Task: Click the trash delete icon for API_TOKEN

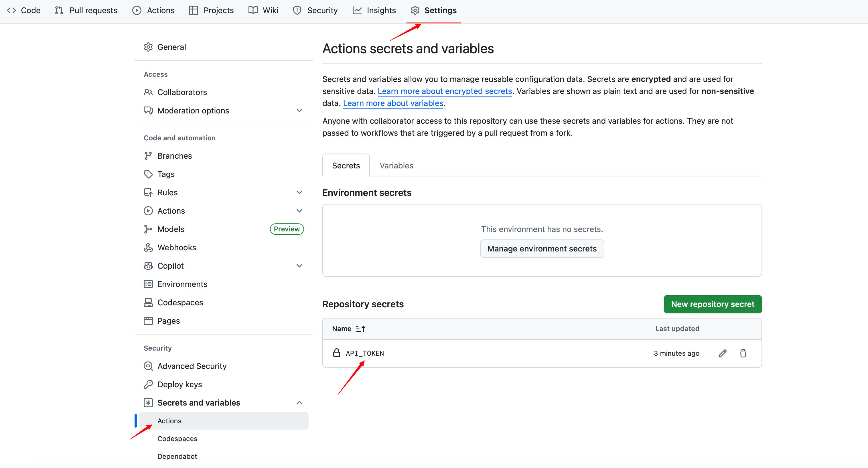Action: (743, 353)
